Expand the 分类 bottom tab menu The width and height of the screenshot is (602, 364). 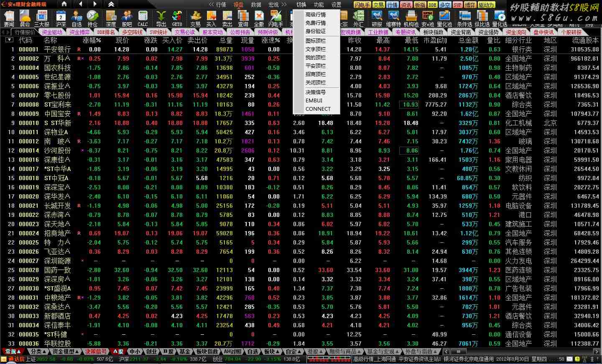click(39, 351)
